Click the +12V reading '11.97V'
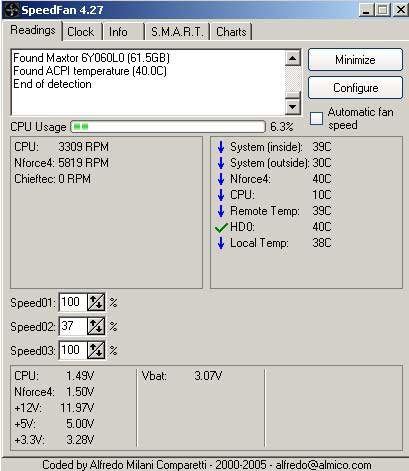Image resolution: width=409 pixels, height=471 pixels. tap(77, 408)
